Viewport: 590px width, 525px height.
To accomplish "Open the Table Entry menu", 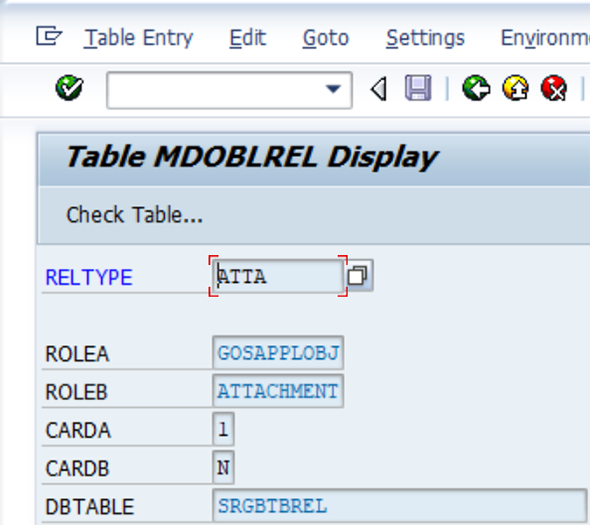I will pos(138,38).
